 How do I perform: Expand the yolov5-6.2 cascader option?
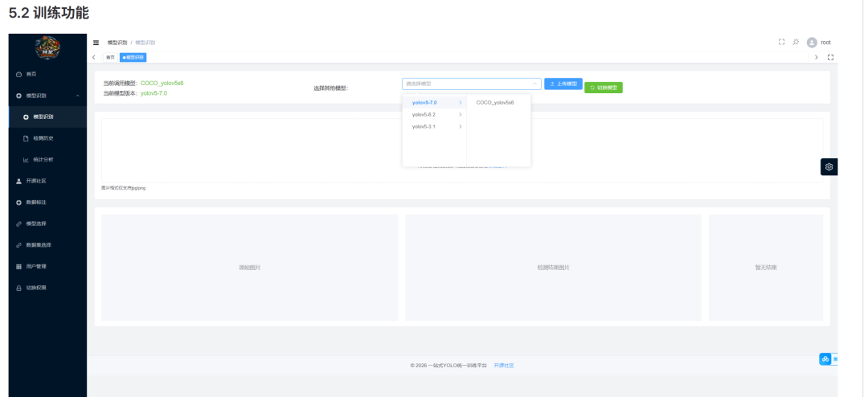[x=435, y=115]
